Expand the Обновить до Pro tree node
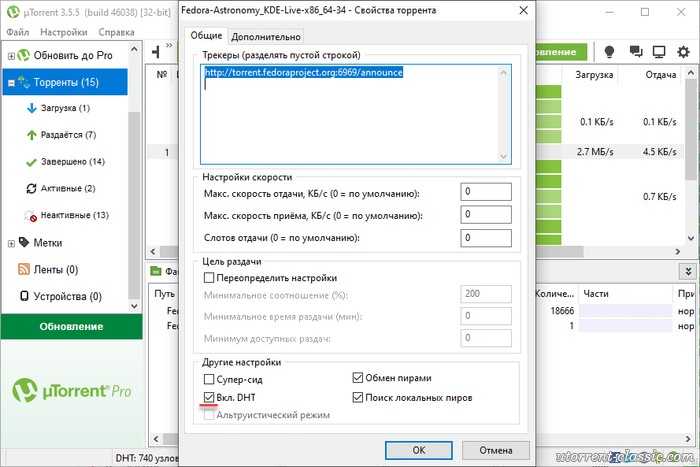 [12, 56]
